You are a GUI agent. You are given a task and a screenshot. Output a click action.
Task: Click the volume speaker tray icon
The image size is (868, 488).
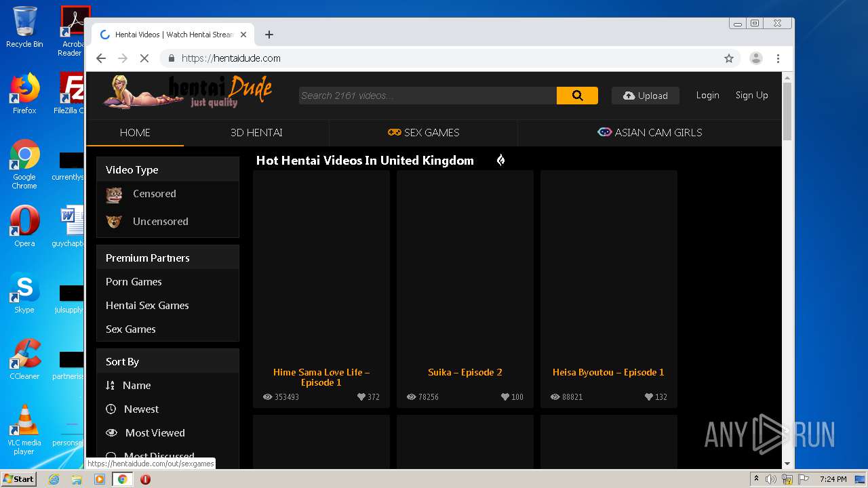coord(771,479)
